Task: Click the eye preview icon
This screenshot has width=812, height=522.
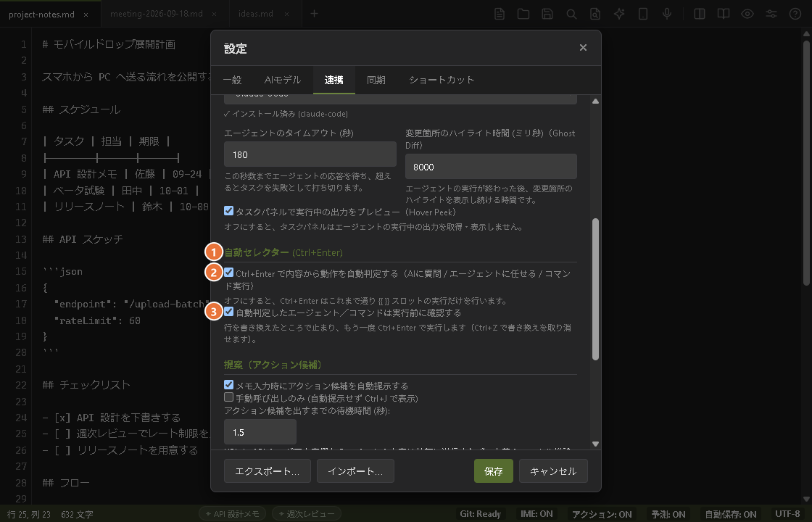Action: click(747, 14)
